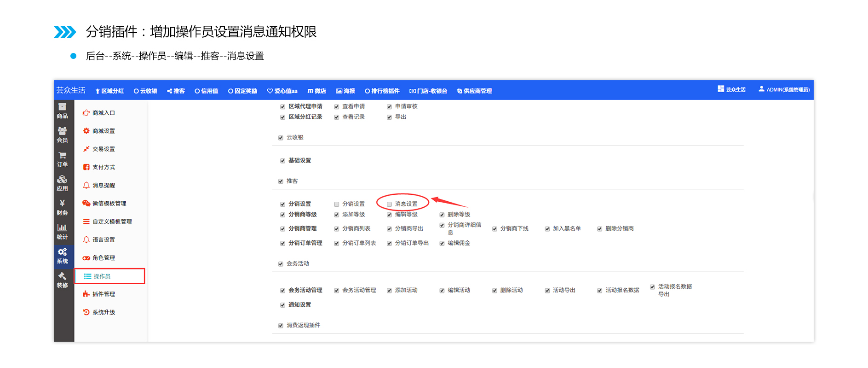This screenshot has width=868, height=368.
Task: Open the 供应商管理 top menu item
Action: click(474, 91)
